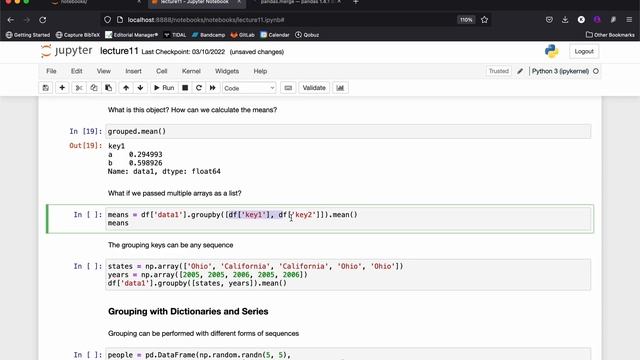Move selected cell up arrow
This screenshot has height=360, width=640.
126,88
